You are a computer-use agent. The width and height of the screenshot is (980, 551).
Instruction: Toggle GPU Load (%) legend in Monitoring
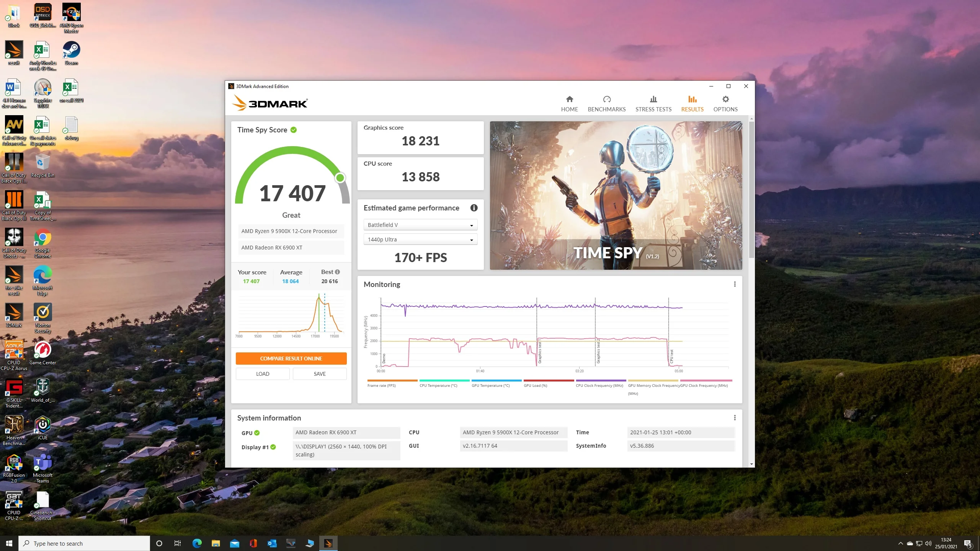click(548, 383)
